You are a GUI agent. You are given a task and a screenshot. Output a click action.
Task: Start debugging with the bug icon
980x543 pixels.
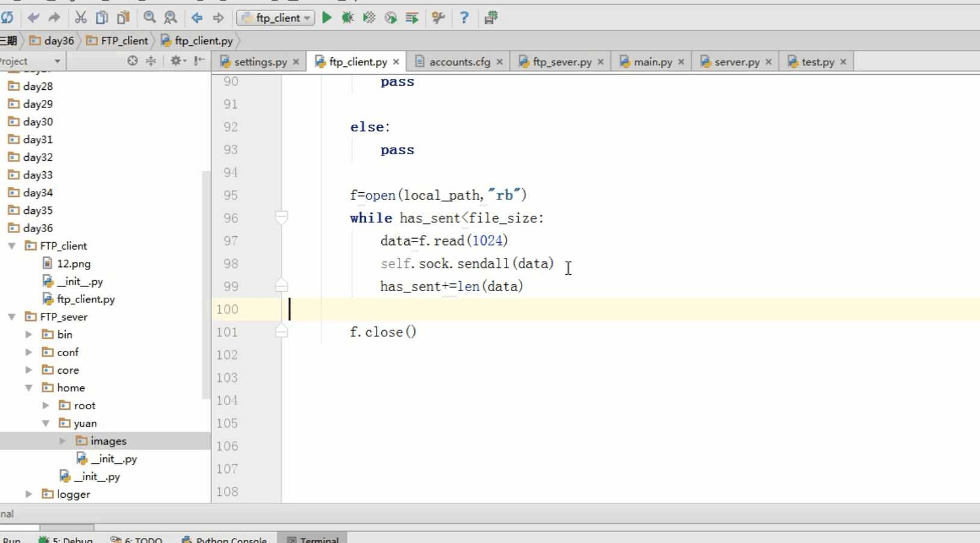pos(348,17)
